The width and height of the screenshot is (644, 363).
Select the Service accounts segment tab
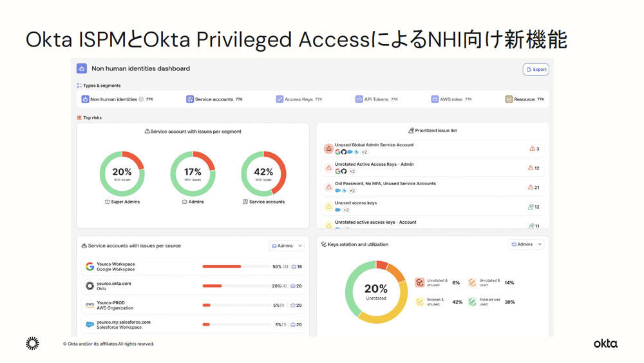coord(214,99)
